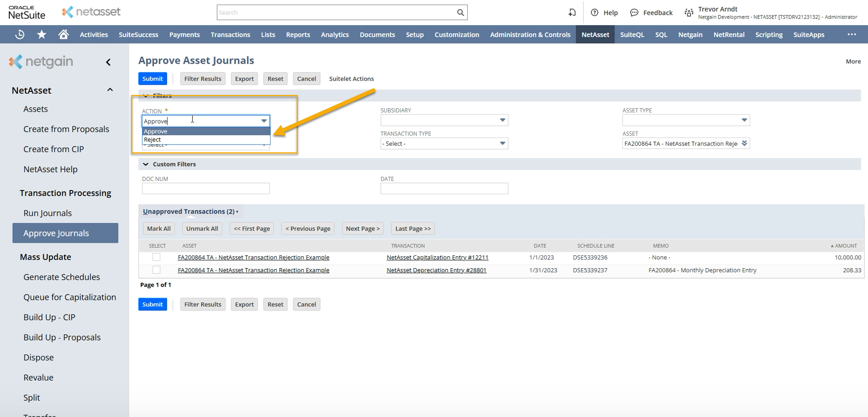Open the Unapproved Transactions (2) subtab
This screenshot has width=868, height=417.
tap(189, 212)
